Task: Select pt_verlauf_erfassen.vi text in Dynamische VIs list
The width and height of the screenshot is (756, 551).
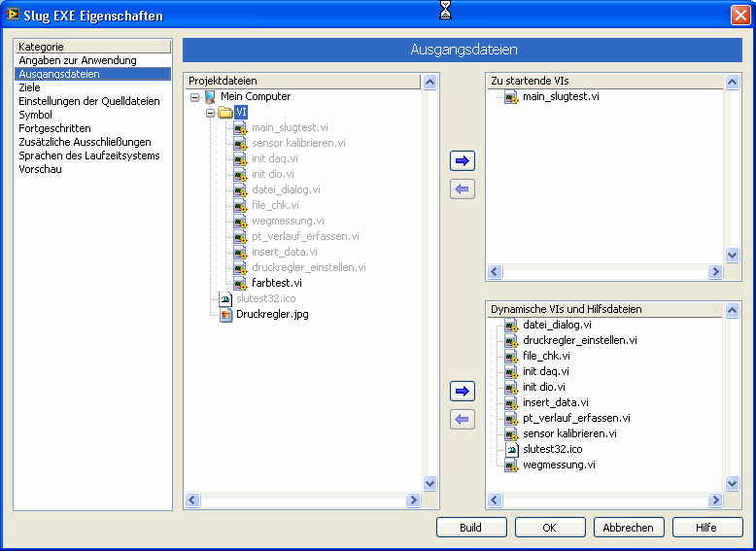Action: coord(576,419)
